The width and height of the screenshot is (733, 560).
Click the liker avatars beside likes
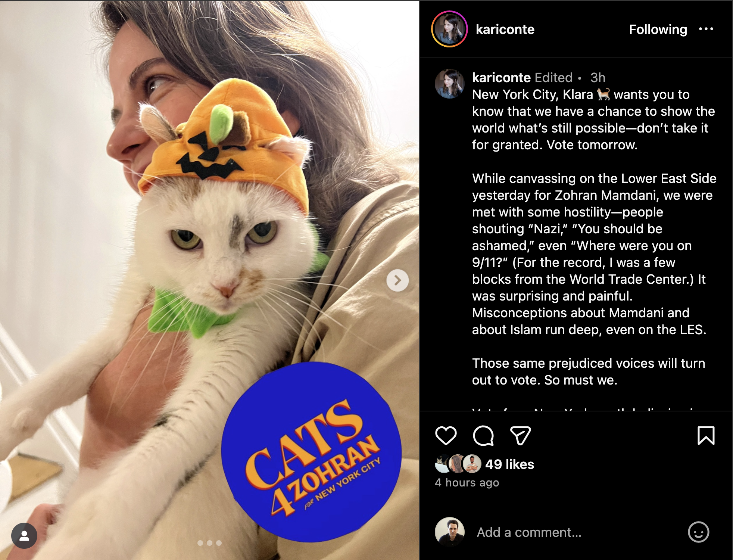coord(458,464)
